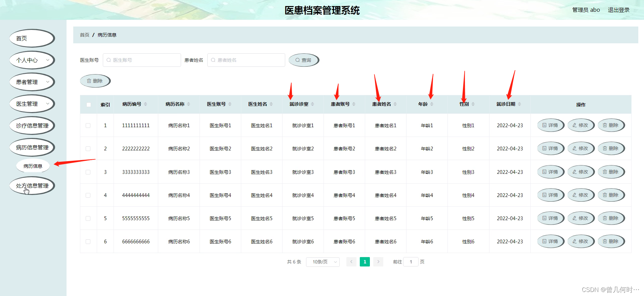Expand the 个人中心 sidebar menu
Viewport: 644px width, 296px height.
tap(32, 60)
